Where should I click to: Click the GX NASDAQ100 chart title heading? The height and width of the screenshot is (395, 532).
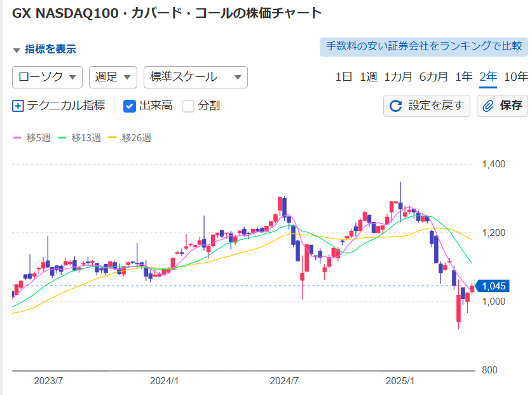click(167, 13)
